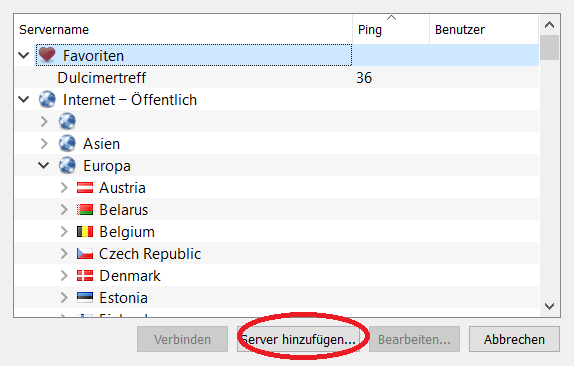Screen dimensions: 574x366
Task: Click the Czech Republic flag icon
Action: pyautogui.click(x=85, y=254)
